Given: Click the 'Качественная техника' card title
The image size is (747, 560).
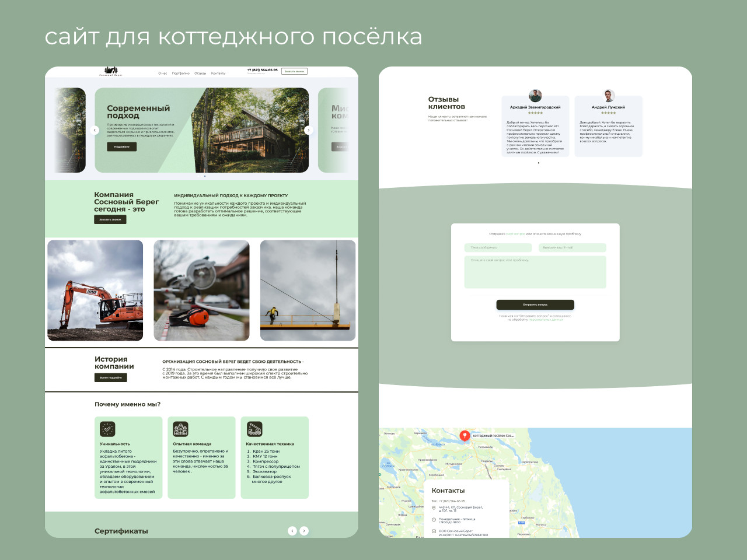Looking at the screenshot, I should point(270,444).
